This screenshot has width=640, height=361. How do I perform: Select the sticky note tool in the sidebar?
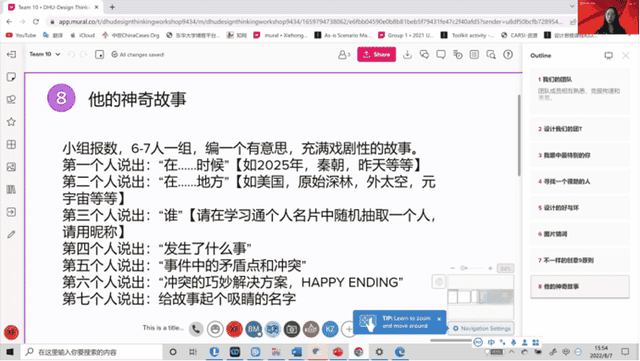11,77
